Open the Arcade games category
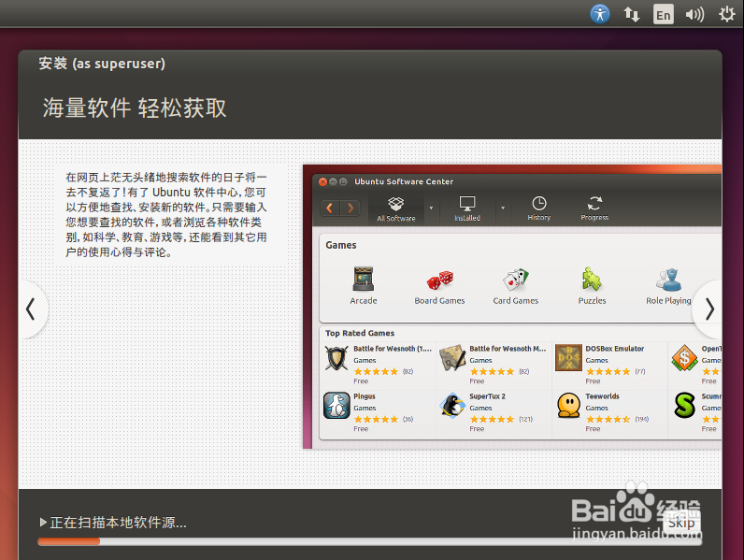 coord(364,286)
